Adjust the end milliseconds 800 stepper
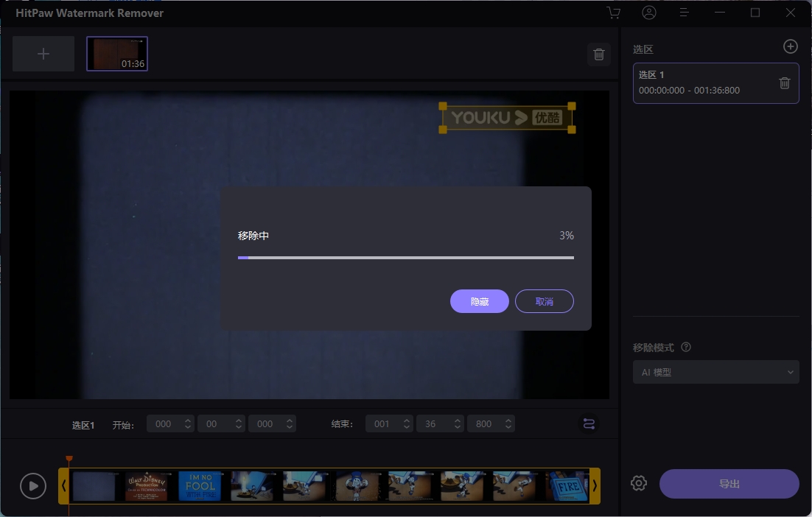812x517 pixels. click(508, 424)
